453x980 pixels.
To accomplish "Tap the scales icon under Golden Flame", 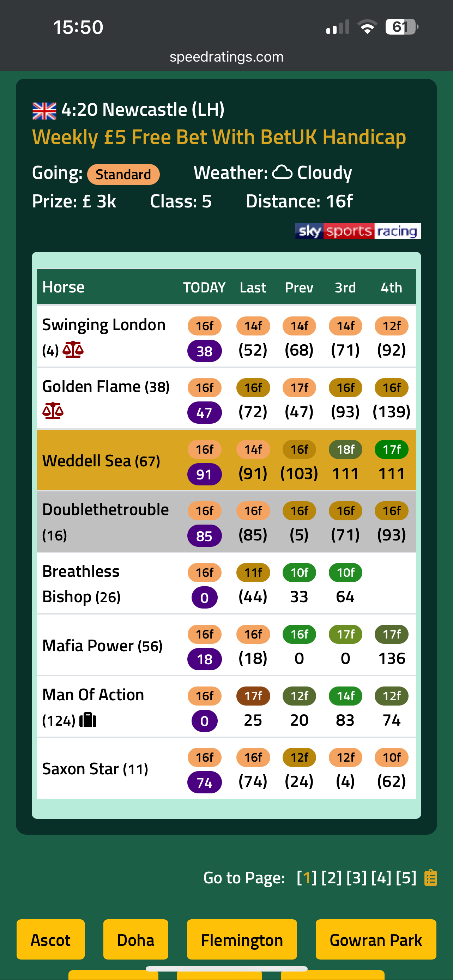I will 53,411.
